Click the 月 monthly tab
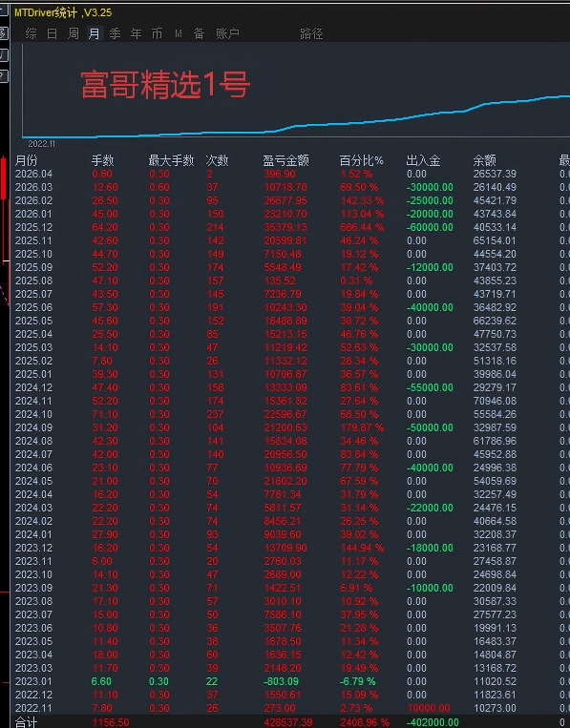The height and width of the screenshot is (728, 570). [94, 33]
